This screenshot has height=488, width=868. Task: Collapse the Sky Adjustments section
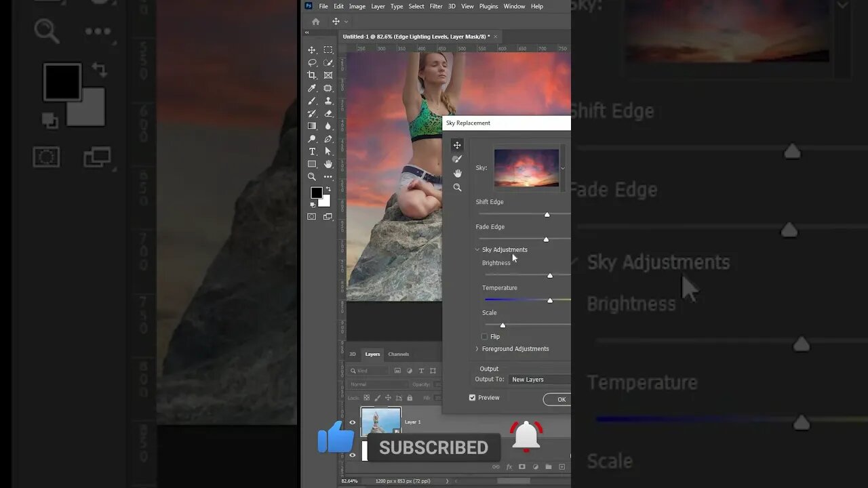tap(477, 249)
